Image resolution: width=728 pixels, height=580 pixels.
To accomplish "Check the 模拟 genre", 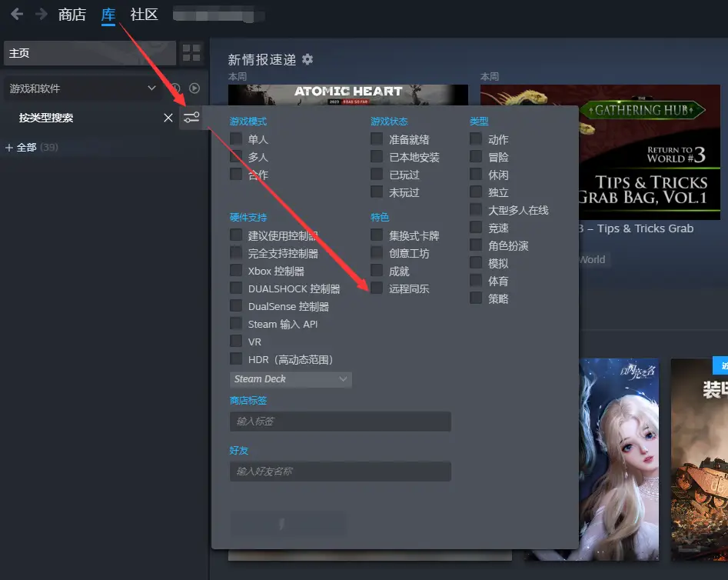I will tap(475, 262).
